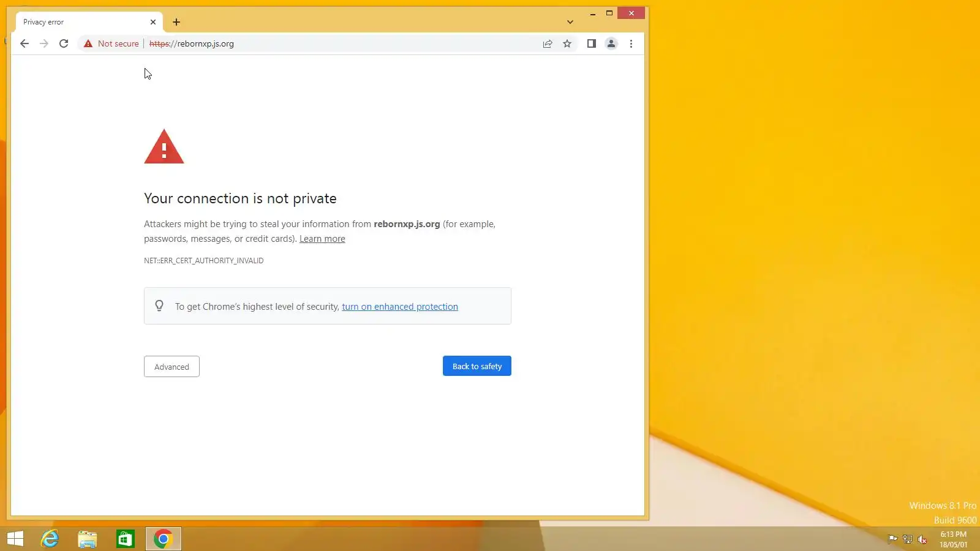Click the Advanced button
Viewport: 980px width, 551px height.
[x=171, y=367]
